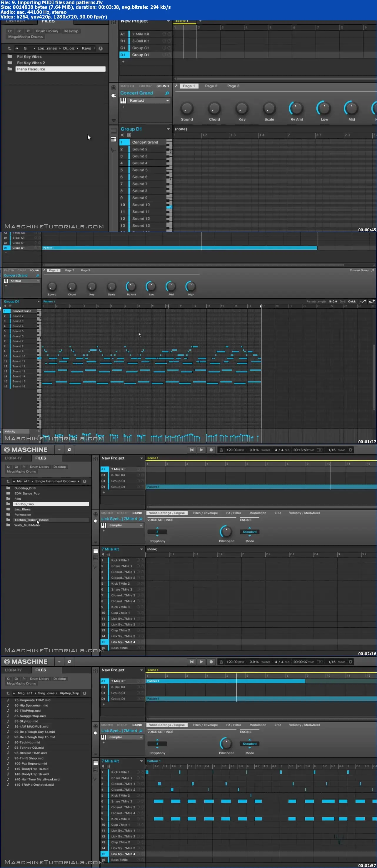Viewport: 377px width, 868px height.
Task: Switch to the LIBRARY tab in 00:02:16 frame
Action: pos(14,458)
